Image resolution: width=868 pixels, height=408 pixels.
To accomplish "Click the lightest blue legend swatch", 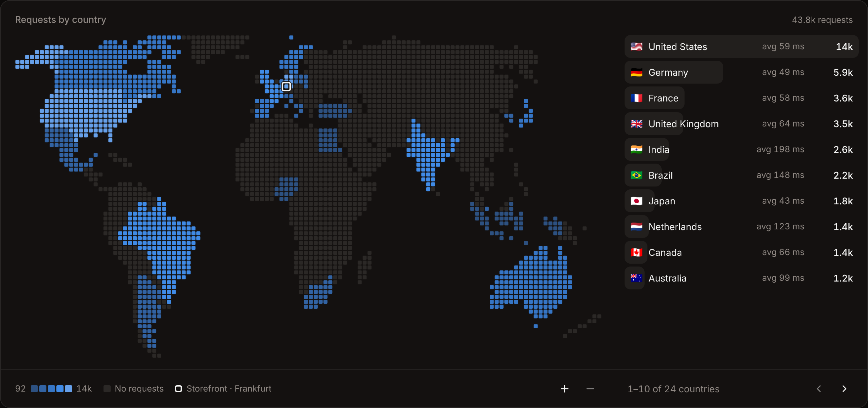I will (69, 389).
